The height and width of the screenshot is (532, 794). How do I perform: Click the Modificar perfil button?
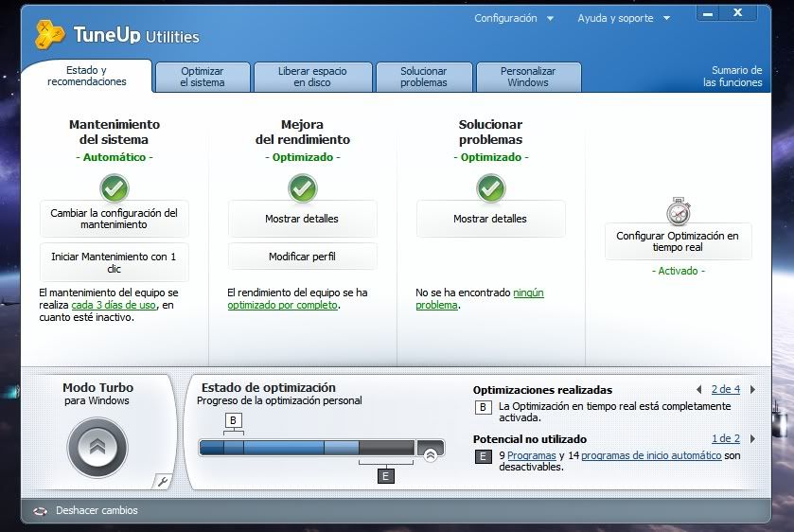tap(302, 257)
